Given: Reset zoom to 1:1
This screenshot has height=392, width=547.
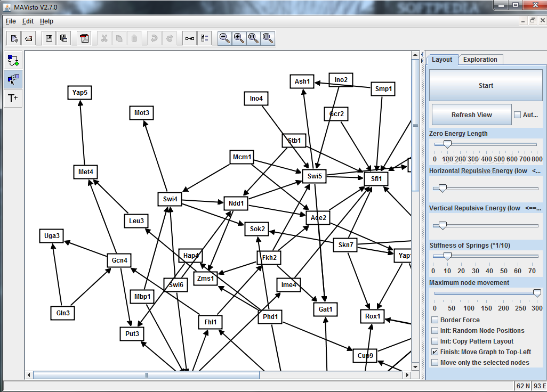Looking at the screenshot, I should coord(253,38).
